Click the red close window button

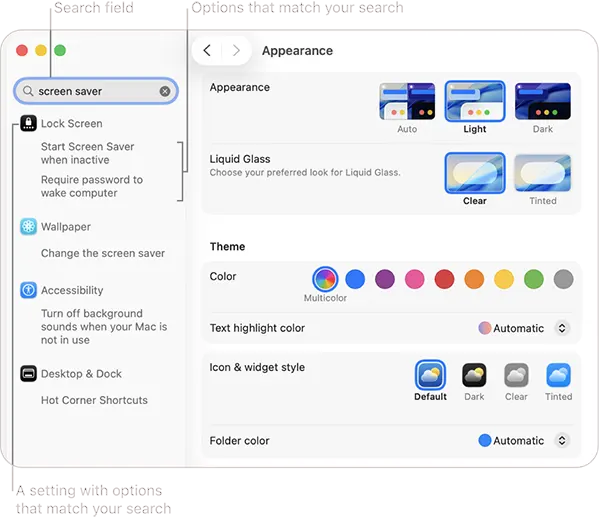[x=22, y=50]
